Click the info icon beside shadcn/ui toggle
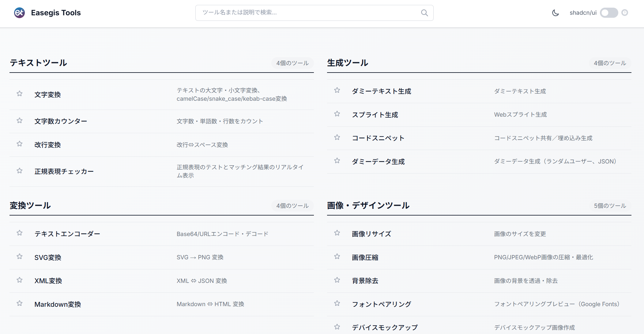 [625, 13]
